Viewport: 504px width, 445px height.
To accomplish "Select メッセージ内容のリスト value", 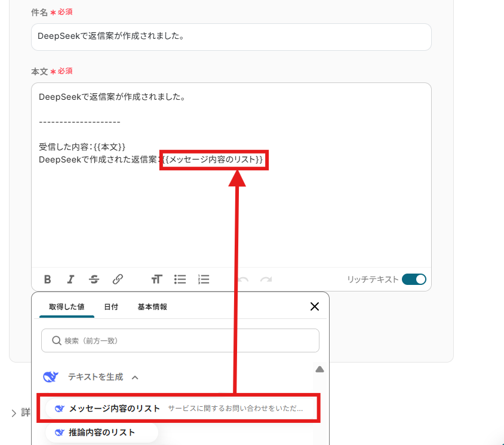I will (179, 409).
